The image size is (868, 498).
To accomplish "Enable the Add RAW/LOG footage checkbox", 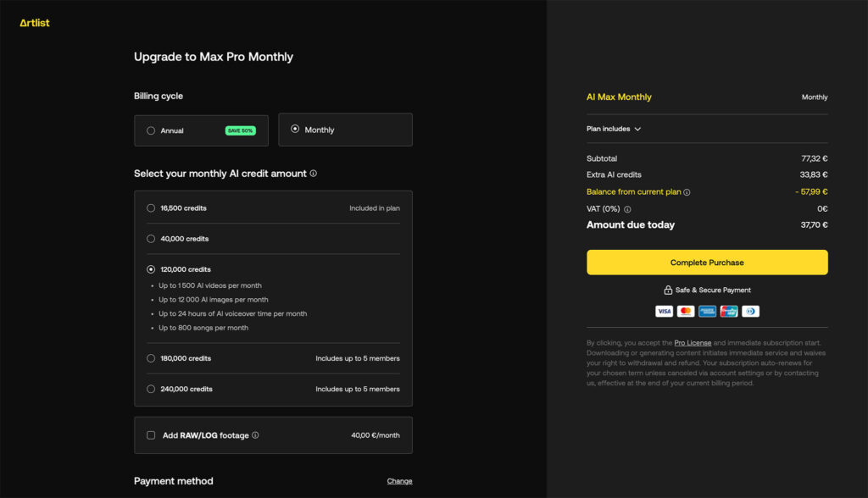I will [x=151, y=435].
